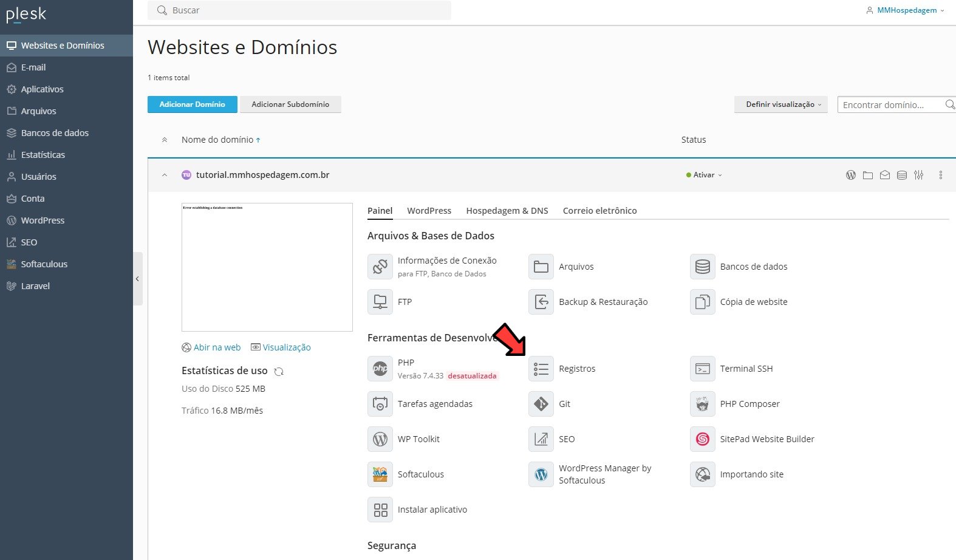Open Bancos de dados in the sidebar
This screenshot has height=560, width=956.
tap(66, 133)
